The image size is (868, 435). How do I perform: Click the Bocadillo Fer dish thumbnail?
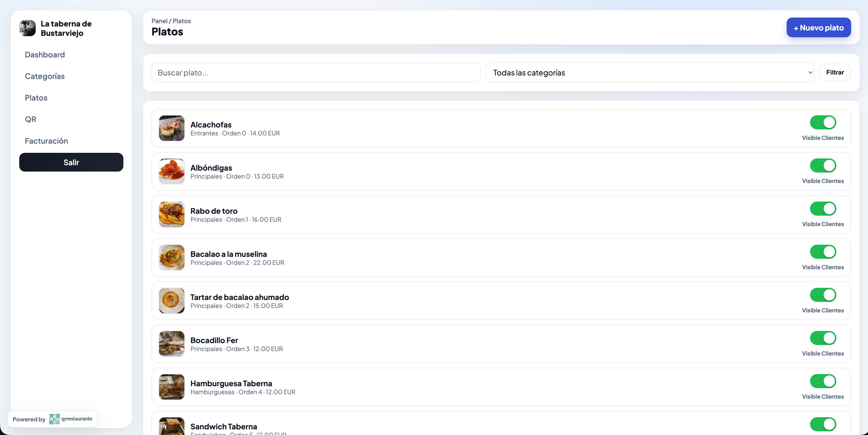171,344
